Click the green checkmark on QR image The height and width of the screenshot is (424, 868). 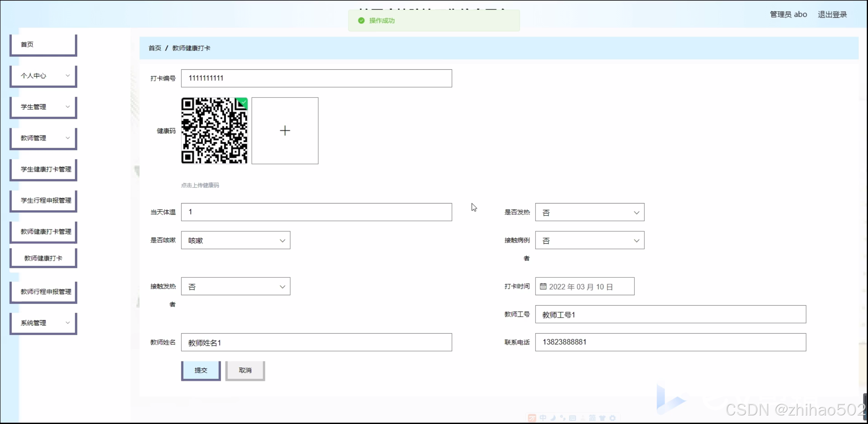(x=244, y=102)
